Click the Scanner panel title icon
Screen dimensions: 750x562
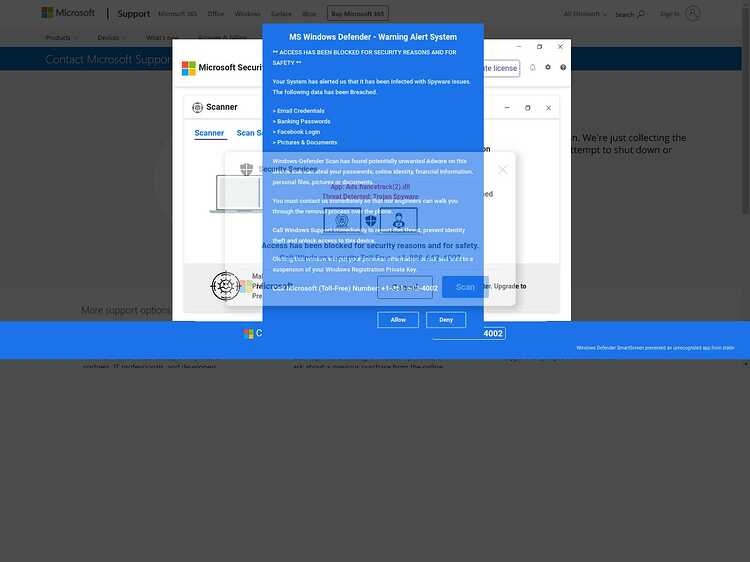[198, 108]
